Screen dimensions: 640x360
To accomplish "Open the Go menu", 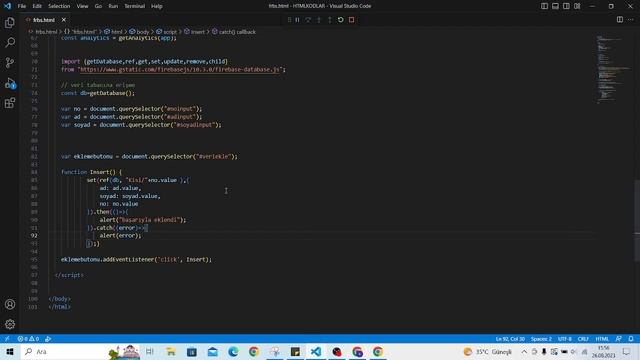I will [x=98, y=6].
